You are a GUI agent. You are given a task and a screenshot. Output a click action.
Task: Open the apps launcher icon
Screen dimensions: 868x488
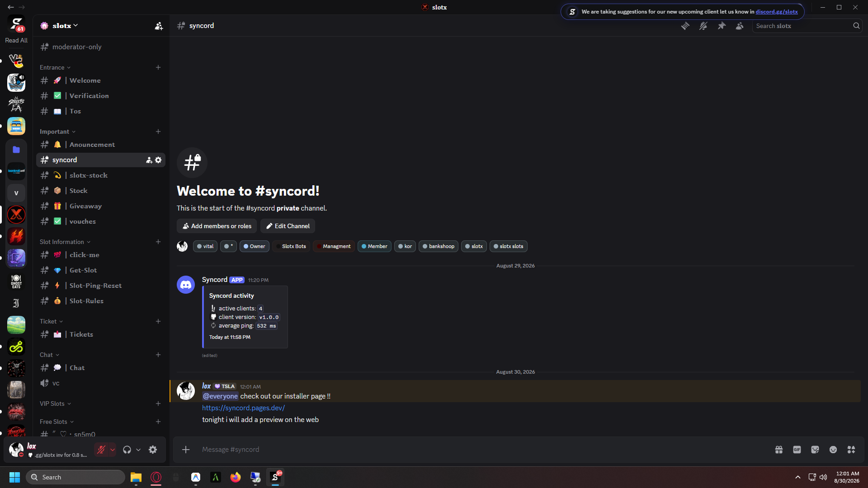tap(851, 450)
